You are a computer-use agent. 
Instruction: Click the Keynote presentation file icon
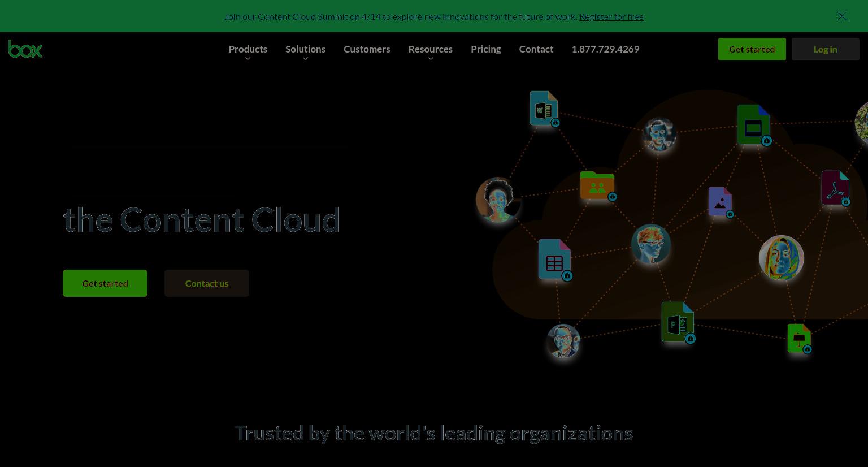tap(800, 339)
